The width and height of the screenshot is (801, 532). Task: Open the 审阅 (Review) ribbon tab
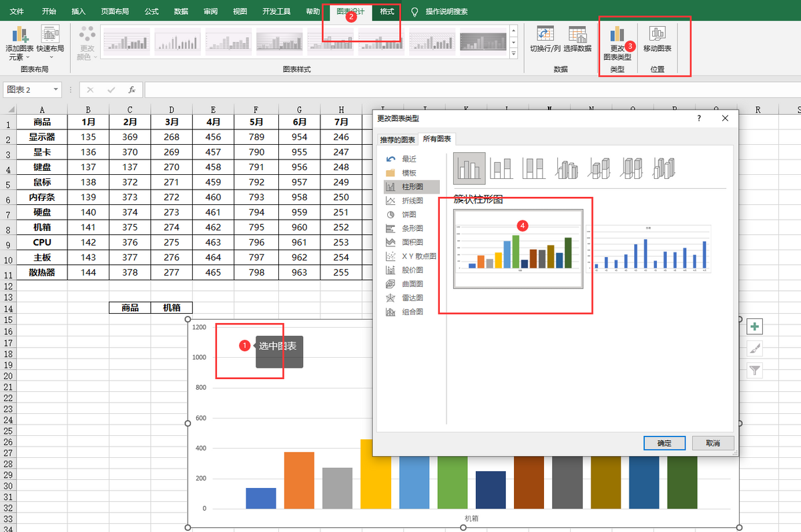pyautogui.click(x=210, y=12)
